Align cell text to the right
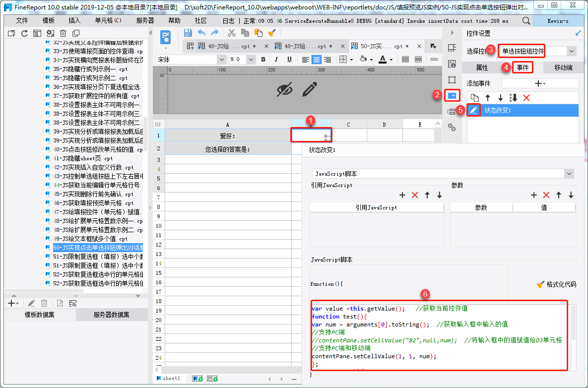This screenshot has height=388, width=588. [327, 60]
